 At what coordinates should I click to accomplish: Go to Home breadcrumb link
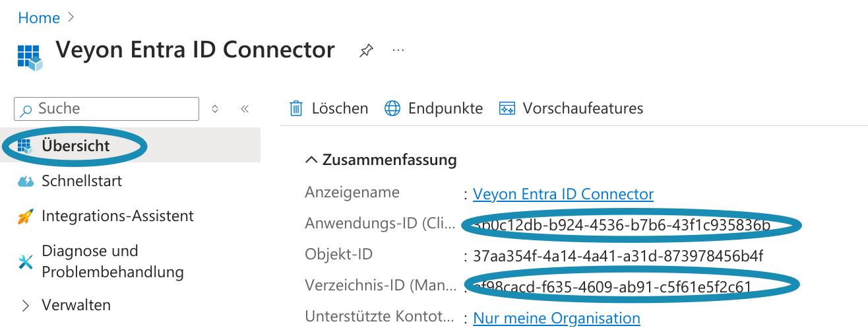39,18
